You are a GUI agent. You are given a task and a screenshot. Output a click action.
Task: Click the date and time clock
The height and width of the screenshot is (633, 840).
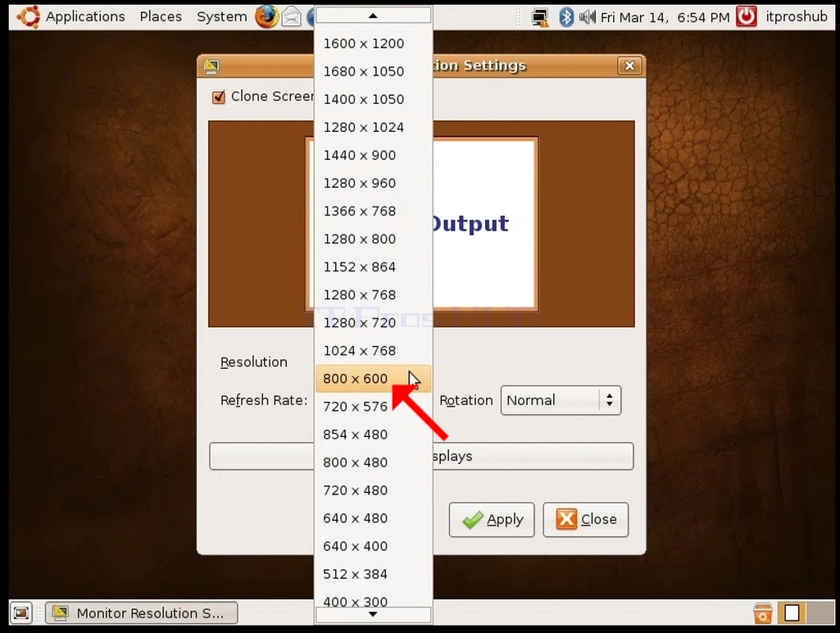click(x=665, y=17)
